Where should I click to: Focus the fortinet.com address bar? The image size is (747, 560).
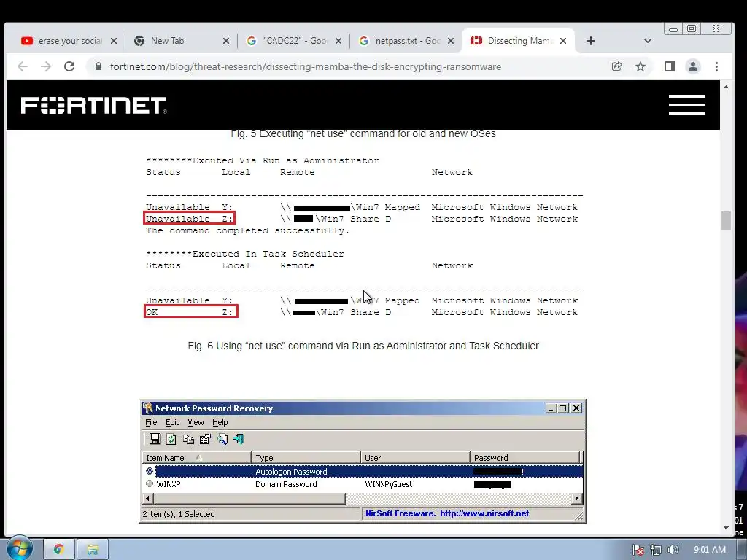[305, 66]
